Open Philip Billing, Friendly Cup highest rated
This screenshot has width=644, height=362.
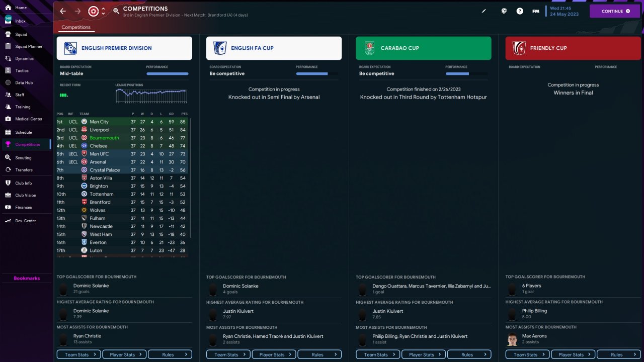(534, 311)
